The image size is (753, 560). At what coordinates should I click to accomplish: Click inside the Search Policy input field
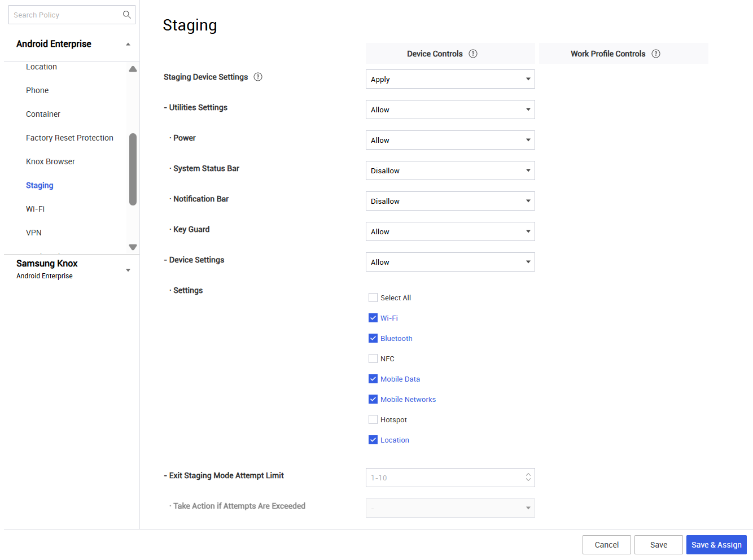(62, 14)
